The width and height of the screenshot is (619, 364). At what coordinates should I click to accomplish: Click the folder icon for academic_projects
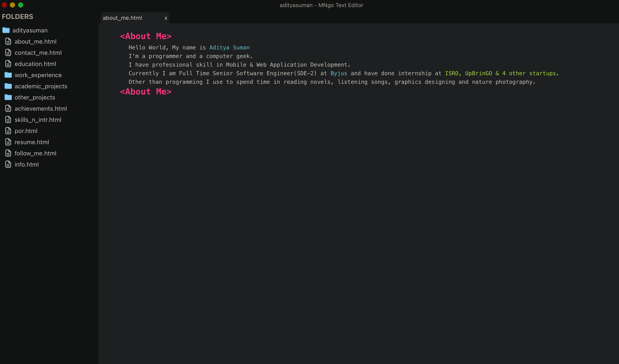8,86
